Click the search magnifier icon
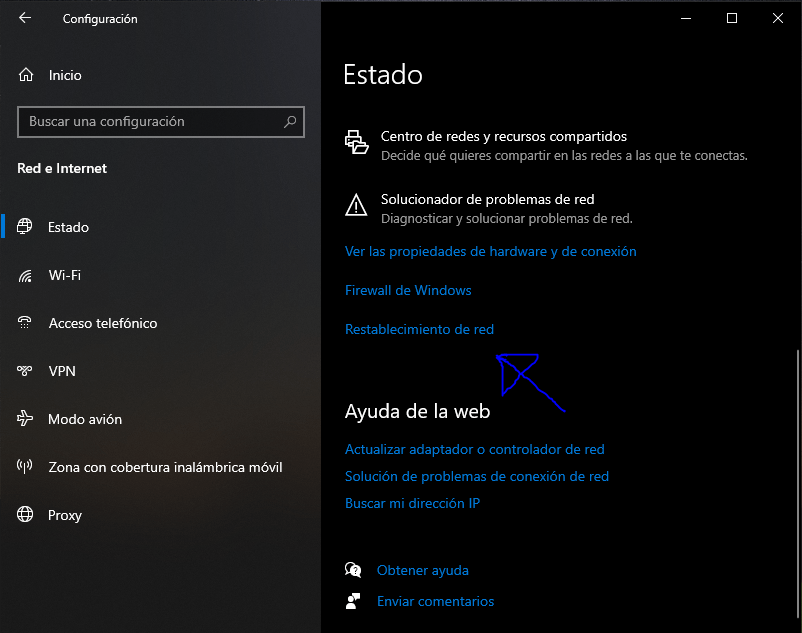The width and height of the screenshot is (802, 633). tap(290, 122)
